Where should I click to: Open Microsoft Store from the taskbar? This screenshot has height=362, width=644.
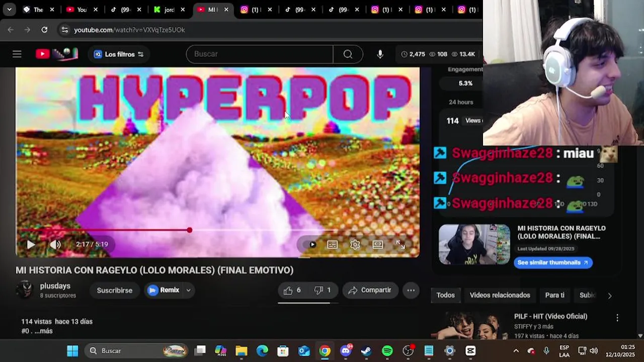click(x=283, y=350)
